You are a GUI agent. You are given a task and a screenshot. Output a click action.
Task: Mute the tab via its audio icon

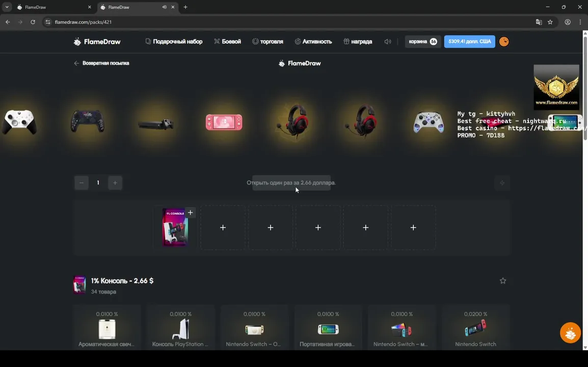pos(164,7)
